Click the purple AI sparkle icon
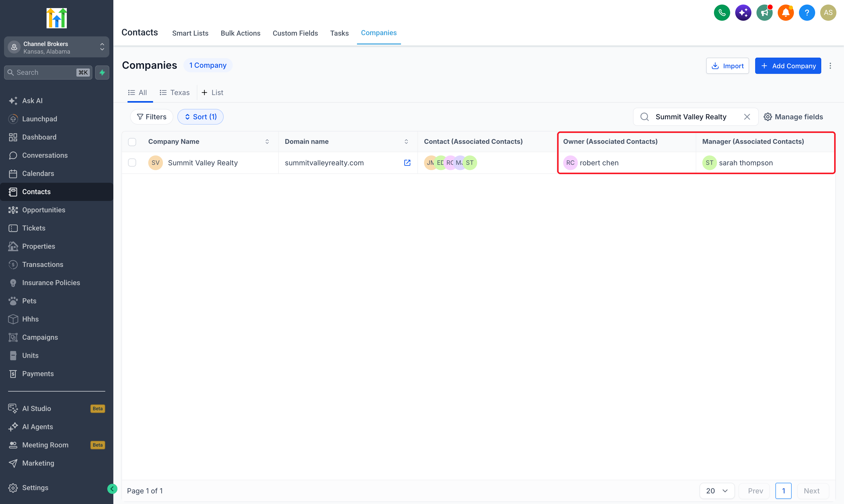The height and width of the screenshot is (504, 844). coord(743,13)
